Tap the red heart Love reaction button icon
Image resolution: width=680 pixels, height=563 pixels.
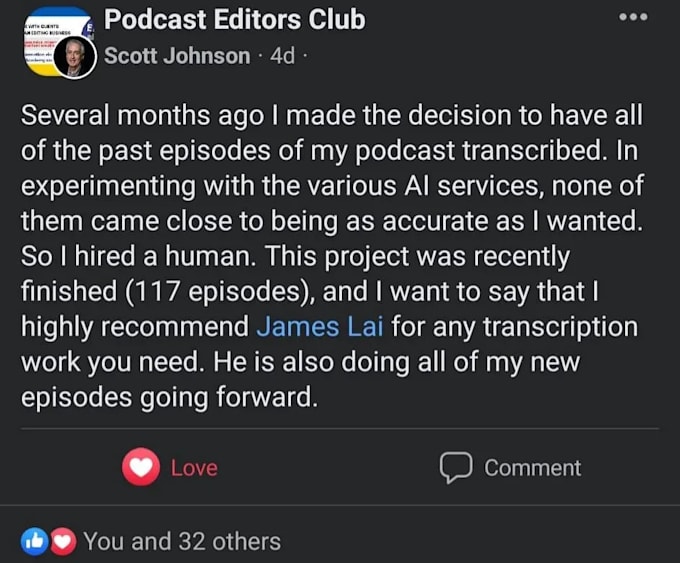coord(141,467)
